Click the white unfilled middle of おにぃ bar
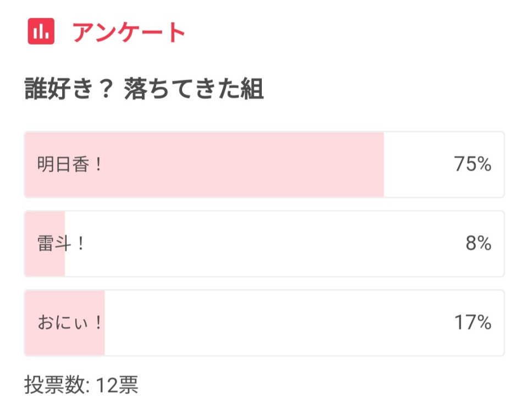The width and height of the screenshot is (528, 420). point(275,323)
